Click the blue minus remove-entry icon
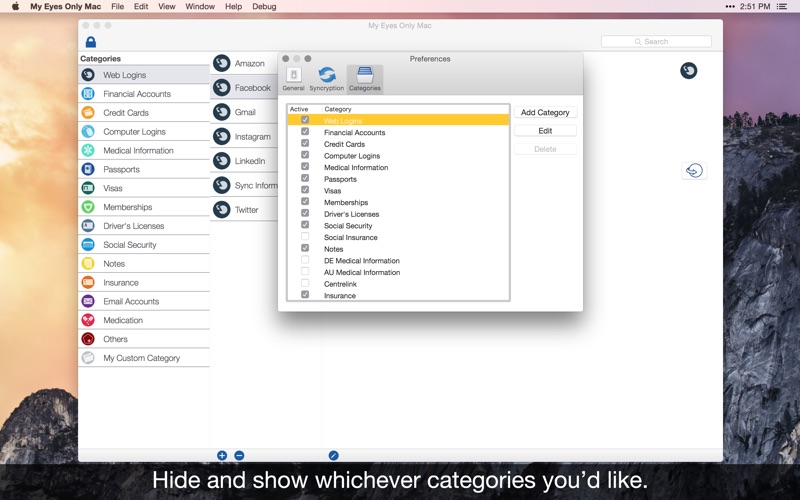This screenshot has width=800, height=500. pyautogui.click(x=239, y=456)
